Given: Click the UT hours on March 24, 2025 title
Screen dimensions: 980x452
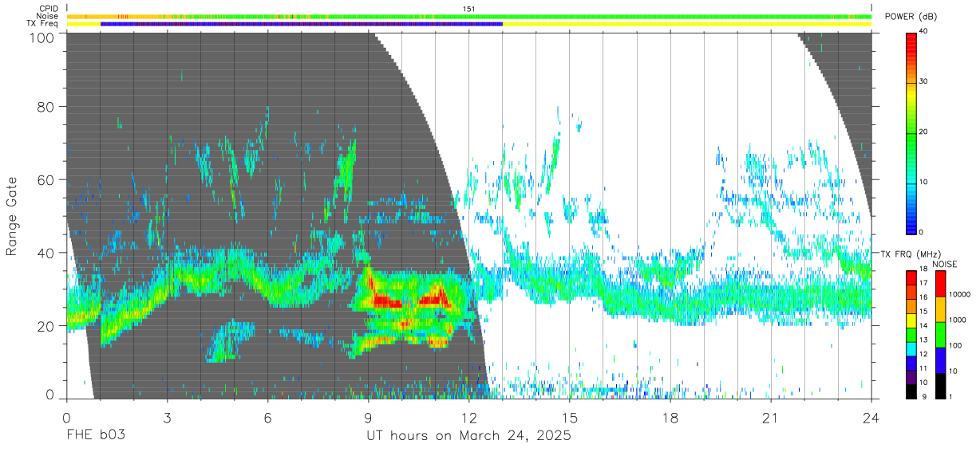Looking at the screenshot, I should click(x=468, y=436).
